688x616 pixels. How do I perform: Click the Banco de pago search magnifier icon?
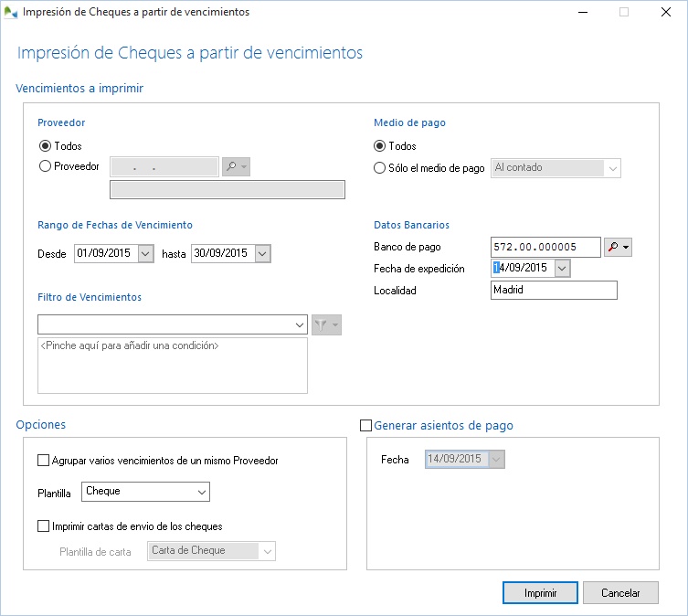[x=613, y=247]
